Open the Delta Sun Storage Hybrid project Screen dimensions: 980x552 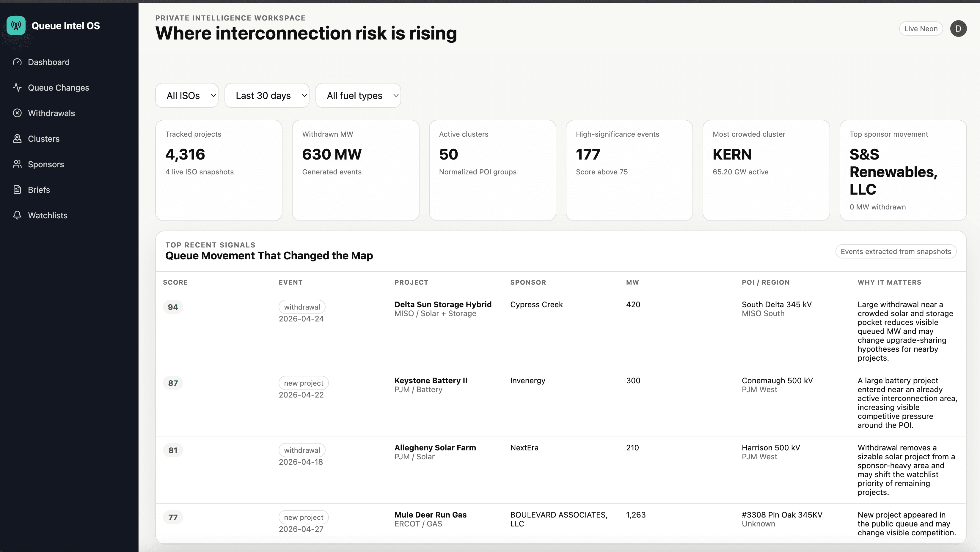pos(443,304)
